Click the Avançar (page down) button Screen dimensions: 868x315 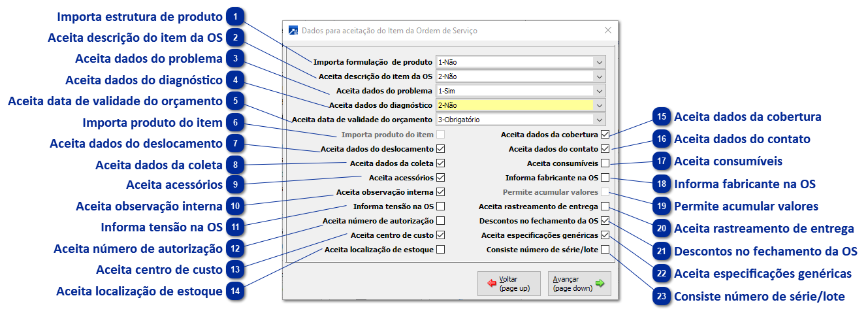click(x=579, y=284)
